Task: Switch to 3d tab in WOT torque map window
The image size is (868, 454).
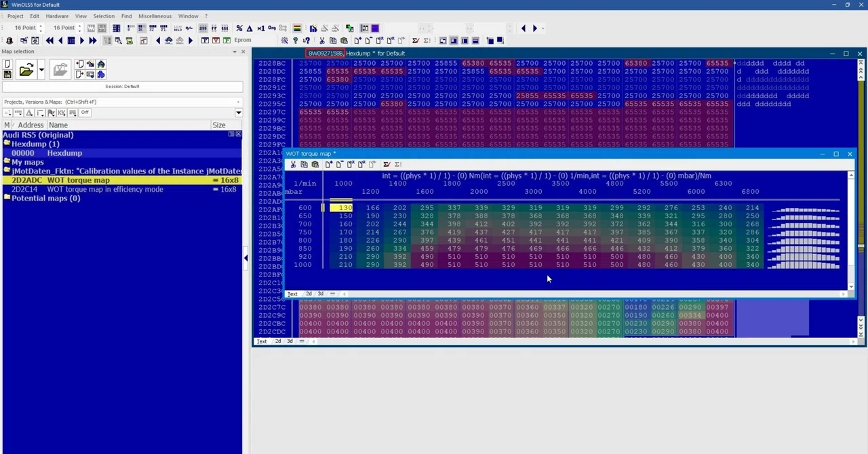Action: (321, 294)
